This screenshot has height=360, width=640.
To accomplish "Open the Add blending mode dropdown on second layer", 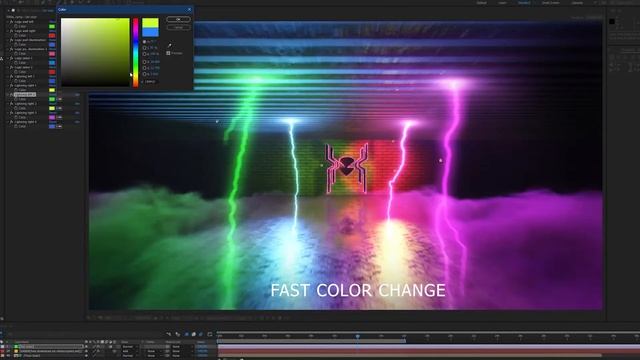I will coord(130,351).
